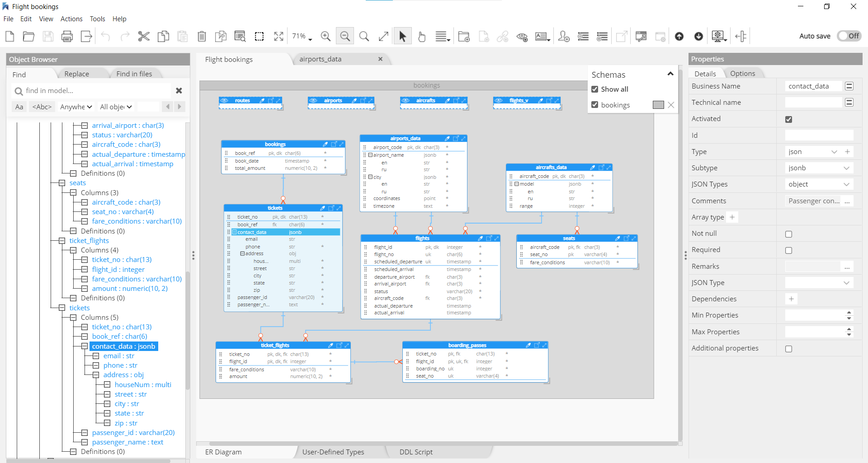Open Remarks editor with ellipsis button
This screenshot has height=463, width=868.
tap(847, 267)
